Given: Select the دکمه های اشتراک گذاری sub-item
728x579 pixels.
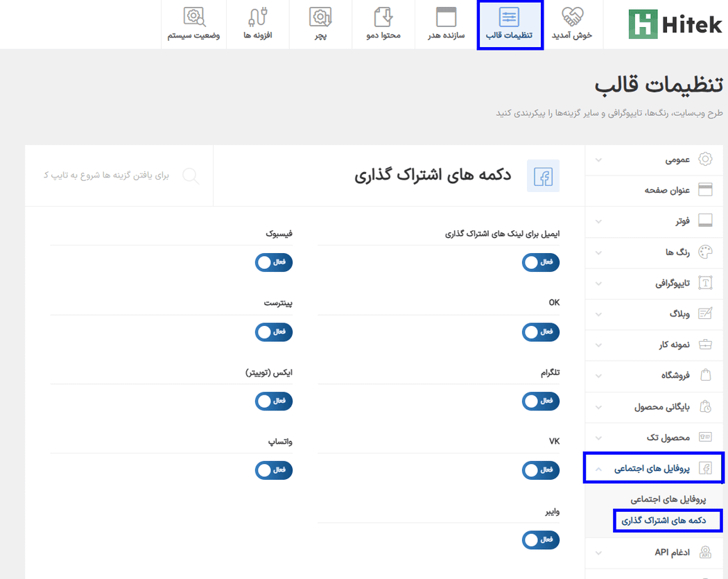Looking at the screenshot, I should (664, 521).
